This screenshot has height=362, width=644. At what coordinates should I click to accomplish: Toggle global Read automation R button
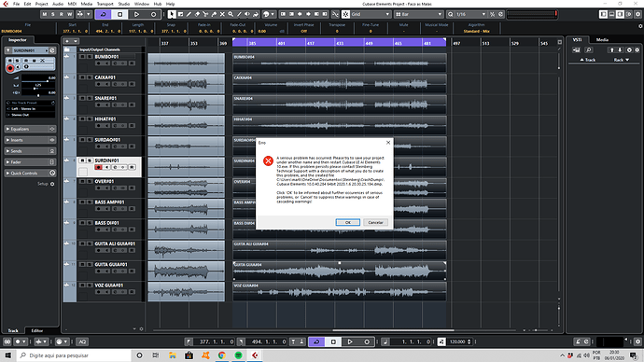(62, 14)
